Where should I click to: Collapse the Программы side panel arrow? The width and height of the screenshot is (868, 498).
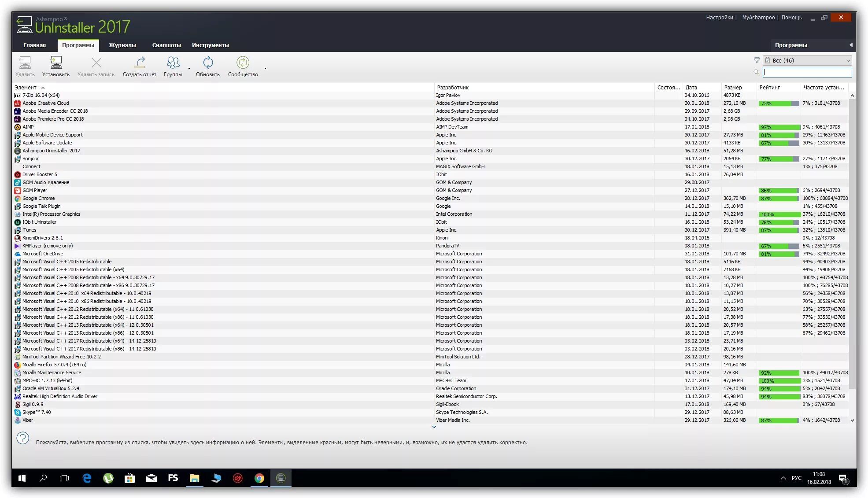pyautogui.click(x=851, y=45)
